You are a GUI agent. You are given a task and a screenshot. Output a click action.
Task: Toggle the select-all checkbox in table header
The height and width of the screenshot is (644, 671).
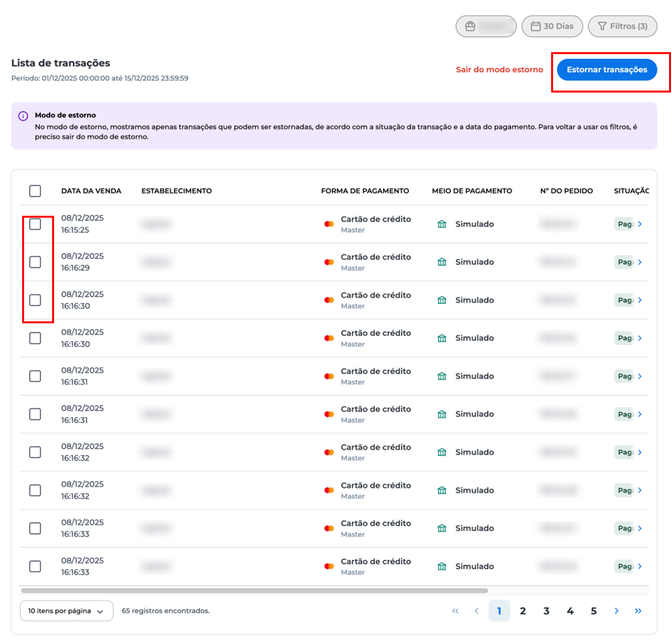click(35, 191)
